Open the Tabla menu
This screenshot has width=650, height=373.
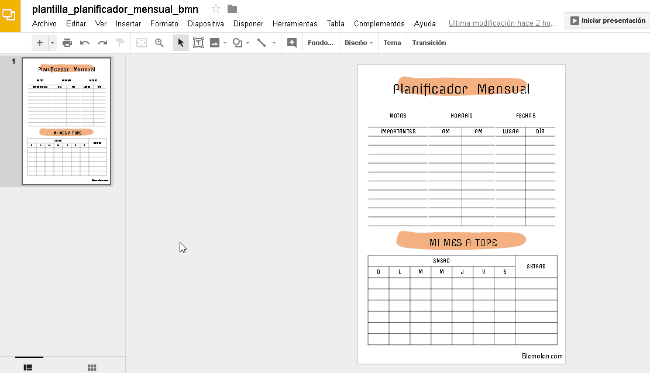335,24
